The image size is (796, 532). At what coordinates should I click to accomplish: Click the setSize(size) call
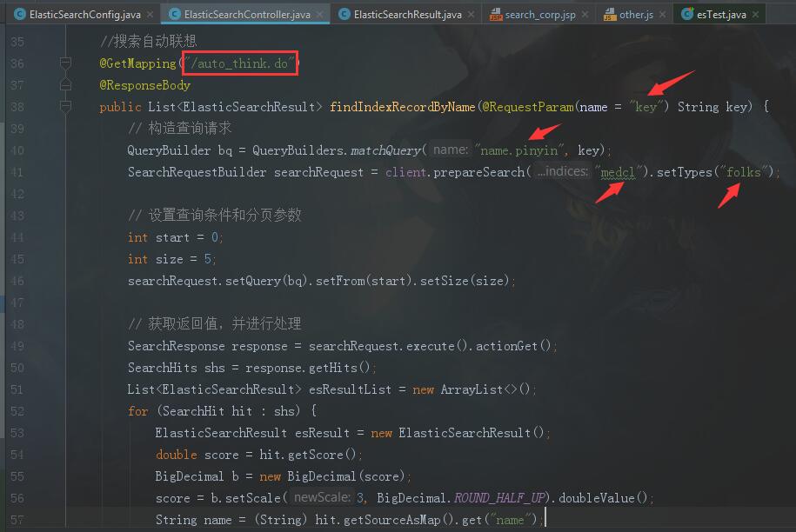click(465, 281)
